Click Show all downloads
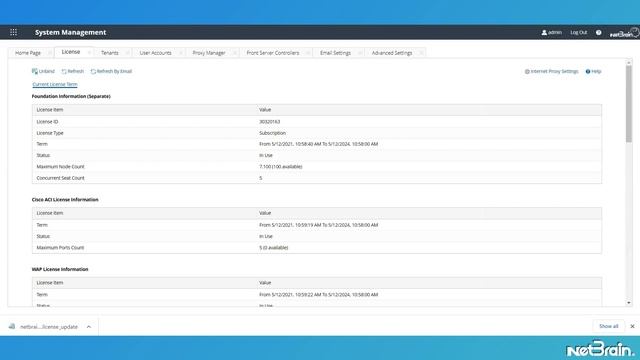640x360 pixels. tap(608, 326)
